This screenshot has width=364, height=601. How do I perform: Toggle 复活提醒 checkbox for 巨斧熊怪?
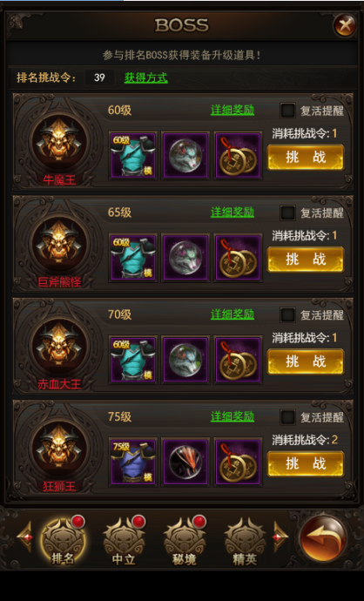pos(287,213)
